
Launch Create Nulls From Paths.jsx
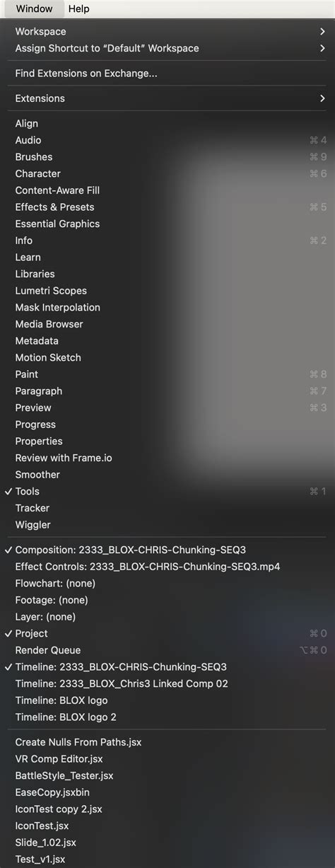(167, 742)
